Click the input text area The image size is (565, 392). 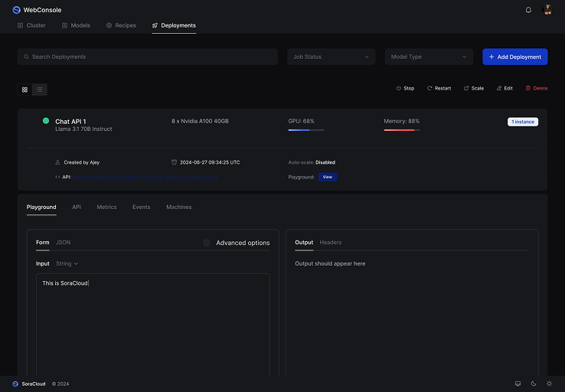click(153, 325)
